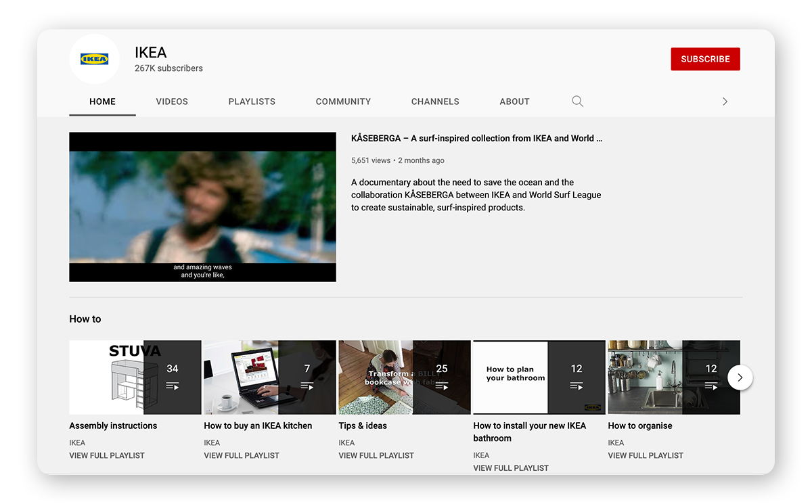This screenshot has width=812, height=504.
Task: View full playlist for Tips & ideas
Action: 376,455
